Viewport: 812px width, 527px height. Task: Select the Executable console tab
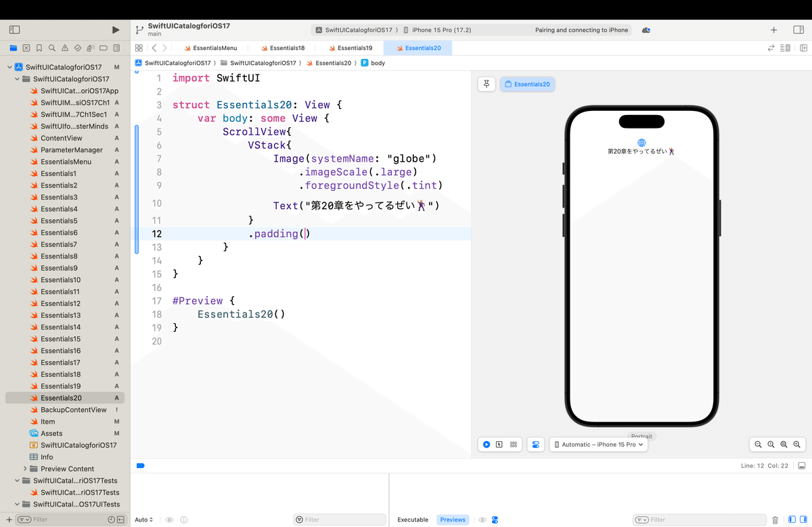(413, 520)
